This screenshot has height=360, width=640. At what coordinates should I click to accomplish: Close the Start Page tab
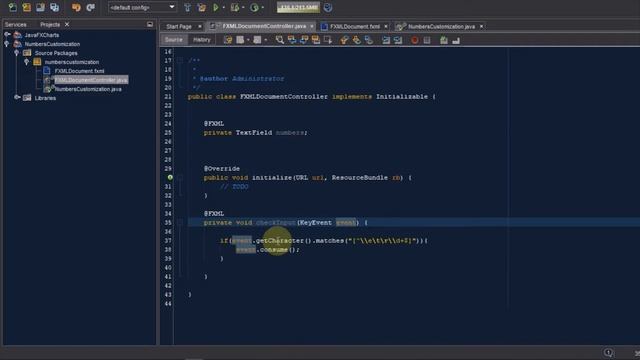tap(200, 27)
